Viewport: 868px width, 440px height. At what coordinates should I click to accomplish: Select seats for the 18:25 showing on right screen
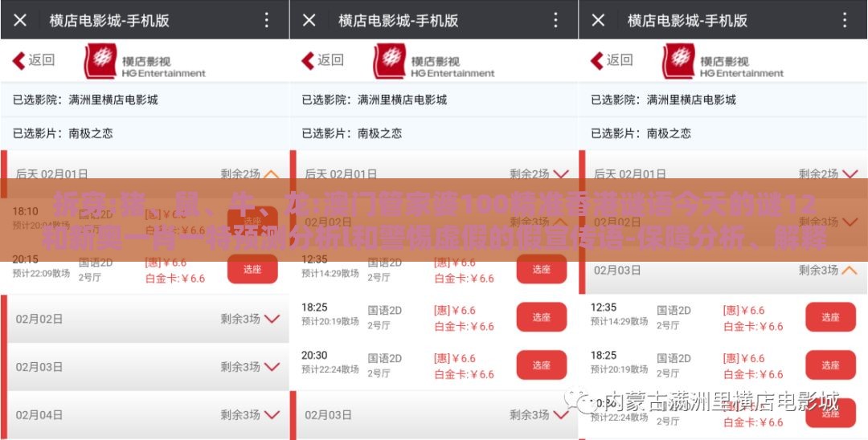830,365
